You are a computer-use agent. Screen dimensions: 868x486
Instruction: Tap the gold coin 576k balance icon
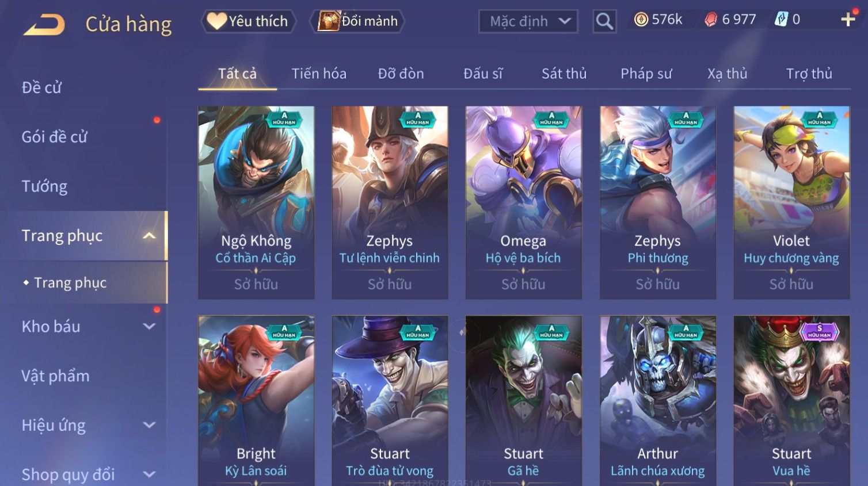[641, 20]
